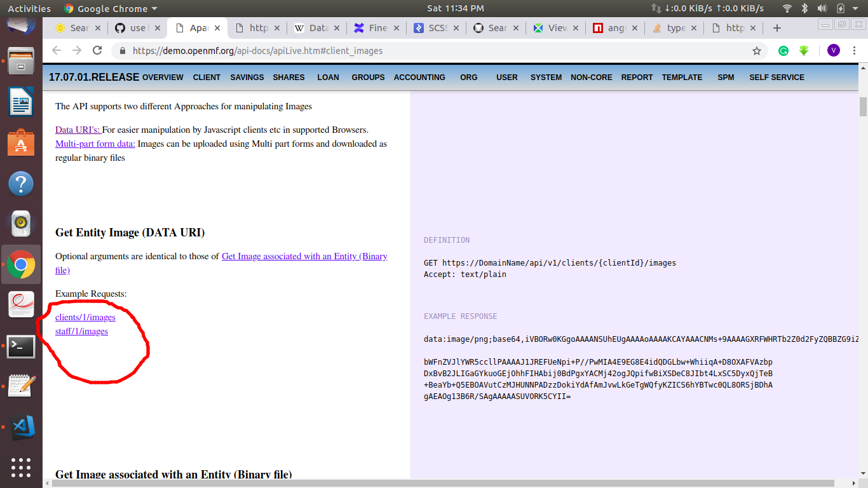This screenshot has width=868, height=488.
Task: Click the green download extension icon
Action: pyautogui.click(x=804, y=51)
